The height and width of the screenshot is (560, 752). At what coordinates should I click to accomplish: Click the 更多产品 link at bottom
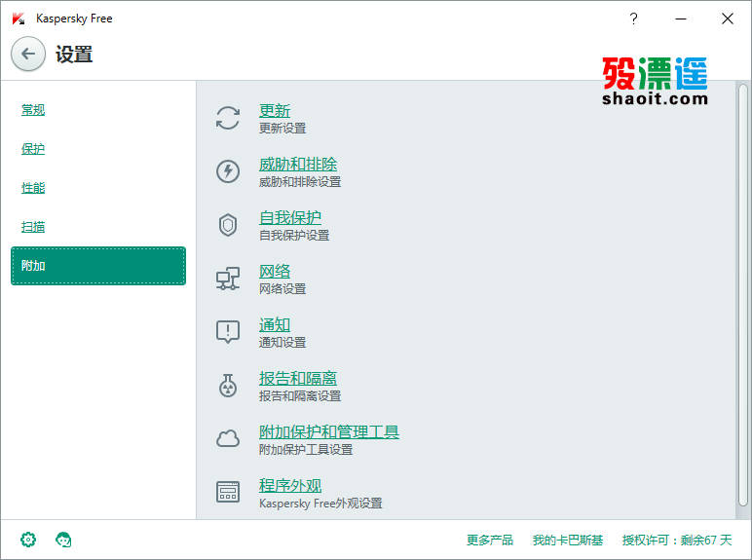(490, 540)
